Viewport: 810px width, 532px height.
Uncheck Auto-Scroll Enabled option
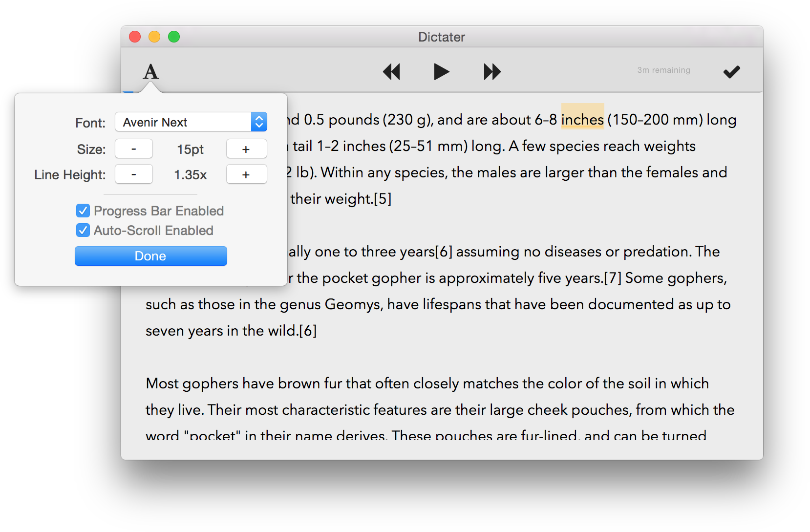(83, 231)
